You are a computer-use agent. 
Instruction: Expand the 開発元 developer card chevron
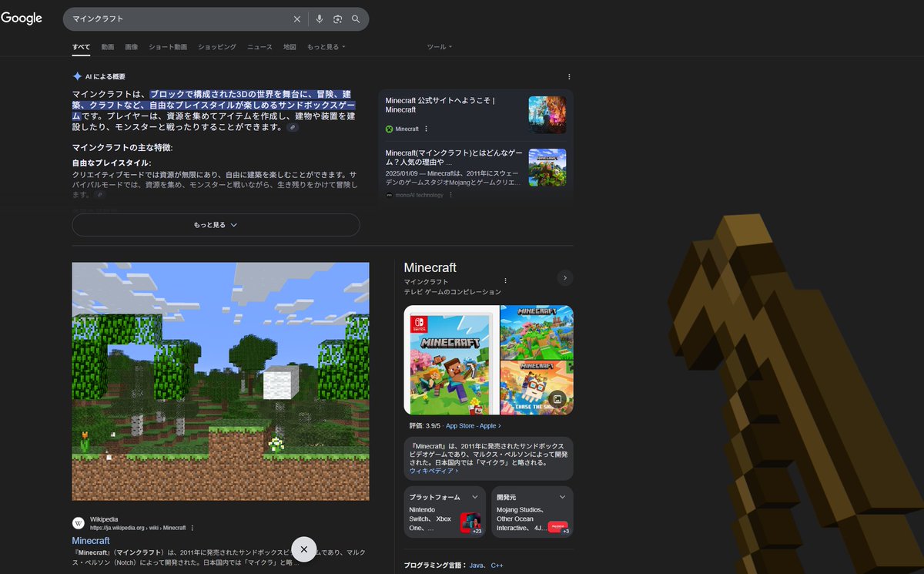point(563,497)
